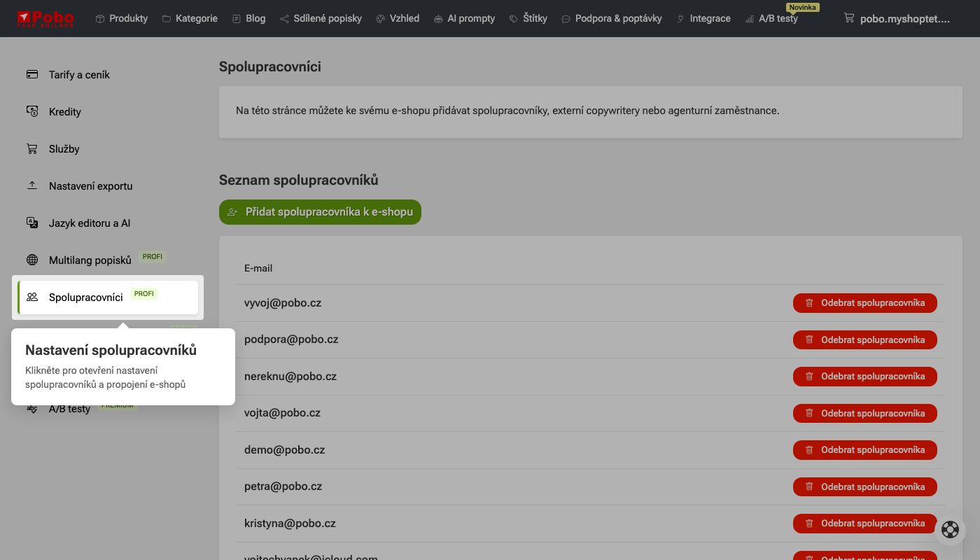
Task: Remove collaborator podpora@pobo.cz
Action: [x=864, y=339]
